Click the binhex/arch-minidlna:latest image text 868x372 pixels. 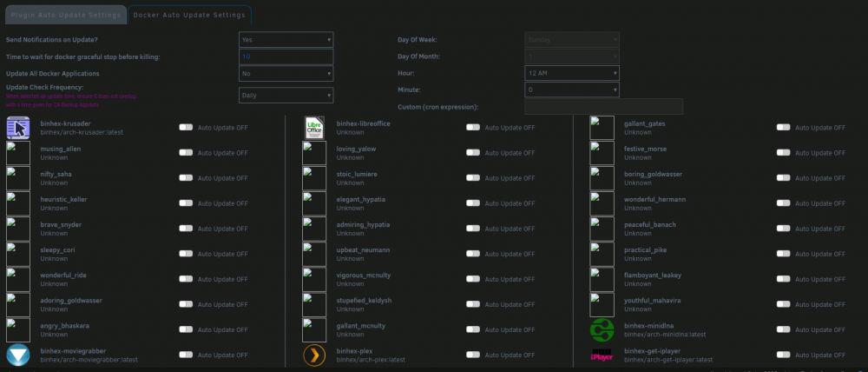[x=665, y=335]
